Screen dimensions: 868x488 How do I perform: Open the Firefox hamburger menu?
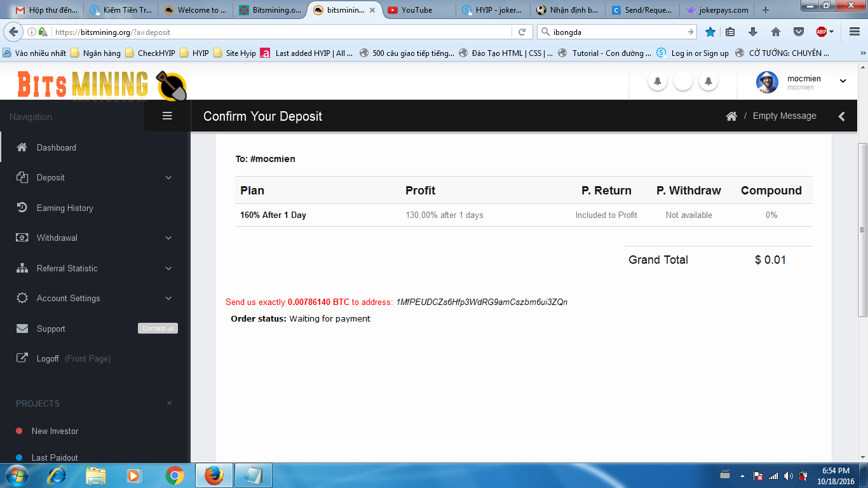click(x=855, y=32)
